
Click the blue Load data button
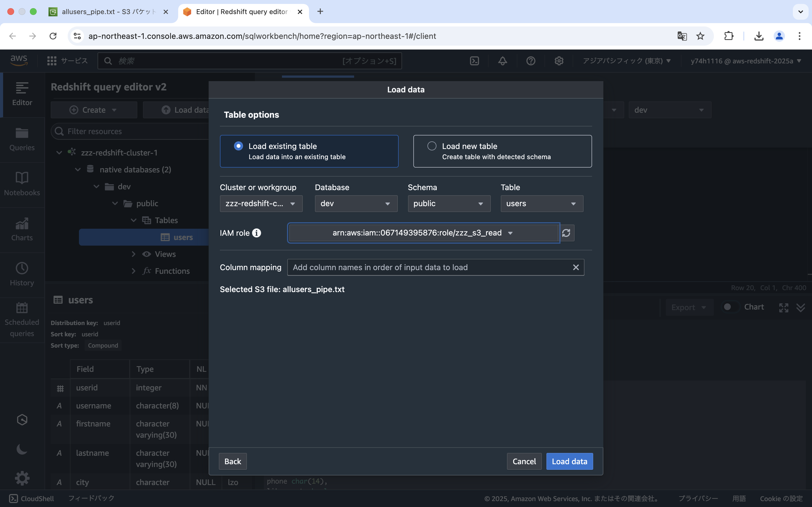tap(569, 461)
